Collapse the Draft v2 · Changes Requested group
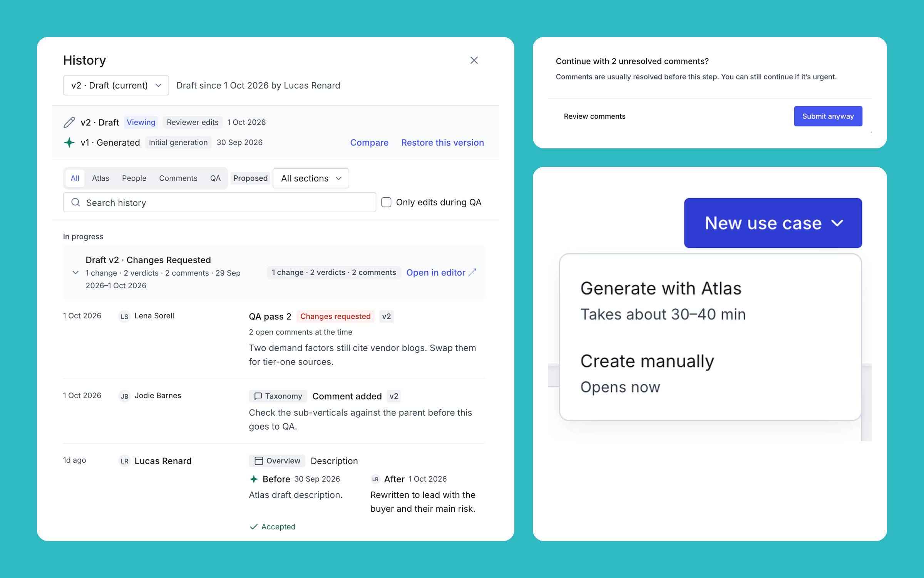This screenshot has height=578, width=924. point(76,272)
